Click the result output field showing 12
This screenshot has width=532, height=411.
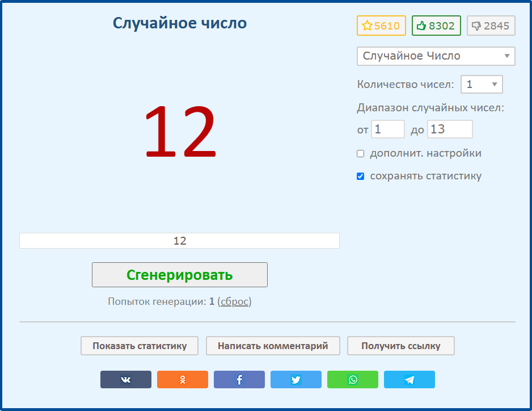(x=179, y=241)
